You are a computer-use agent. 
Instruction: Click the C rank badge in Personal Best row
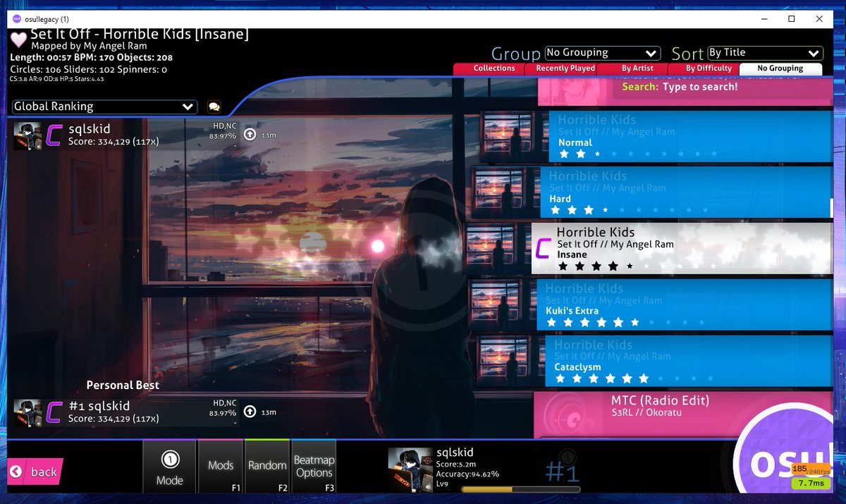click(54, 412)
